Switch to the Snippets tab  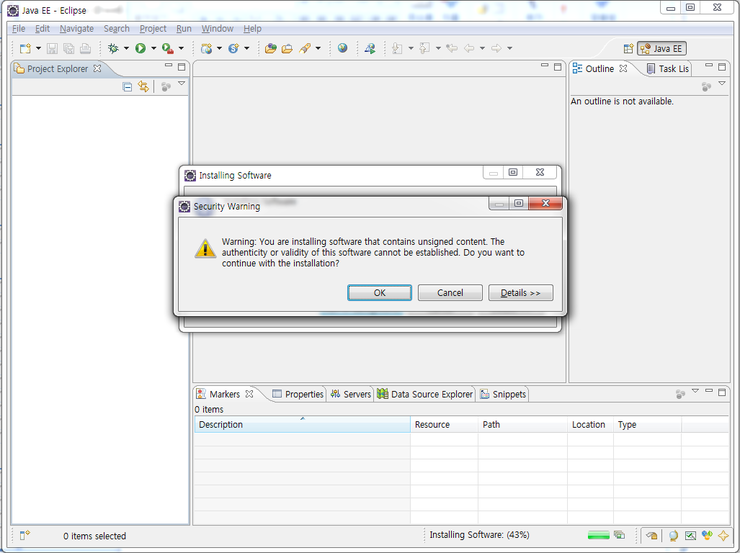pos(503,394)
